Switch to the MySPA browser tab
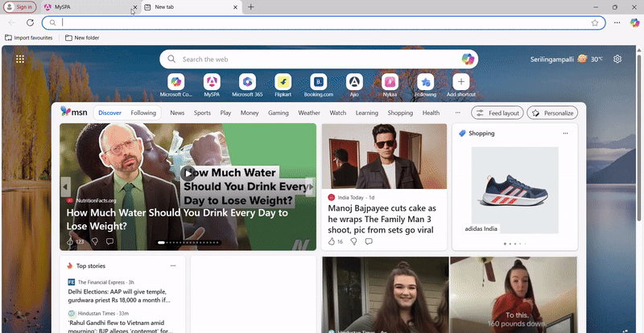This screenshot has width=644, height=333. tap(80, 6)
